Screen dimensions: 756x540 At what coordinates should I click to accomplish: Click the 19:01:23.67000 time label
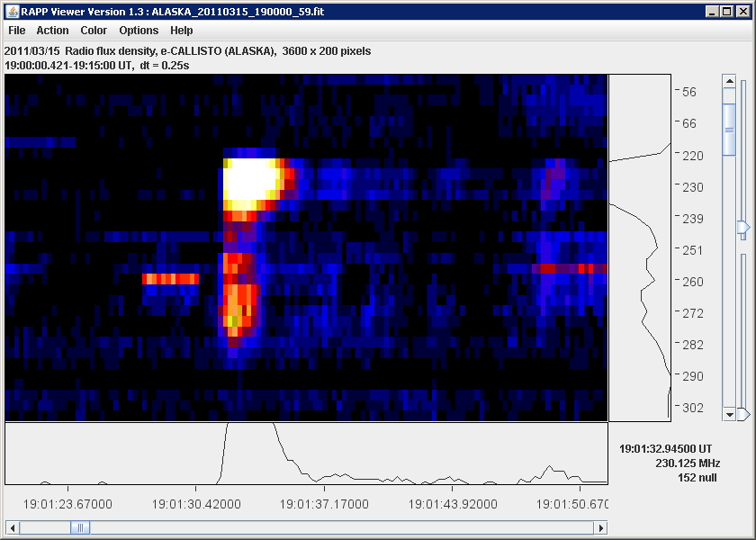(67, 504)
